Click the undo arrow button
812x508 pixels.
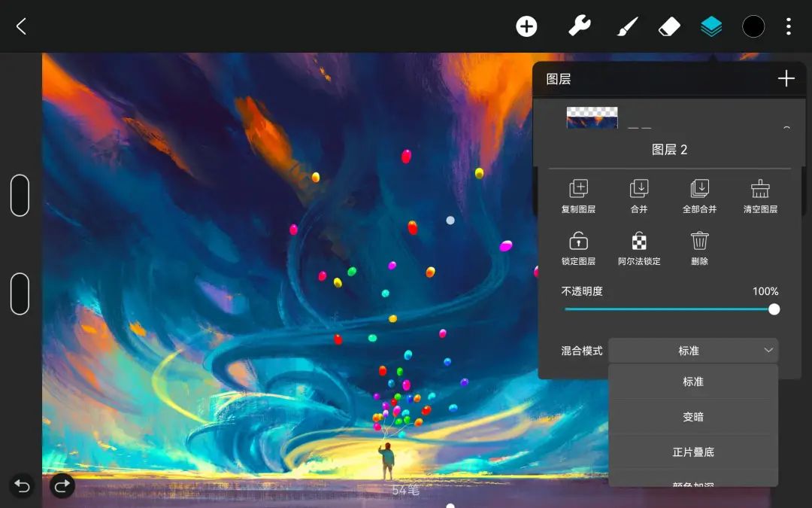pos(22,485)
